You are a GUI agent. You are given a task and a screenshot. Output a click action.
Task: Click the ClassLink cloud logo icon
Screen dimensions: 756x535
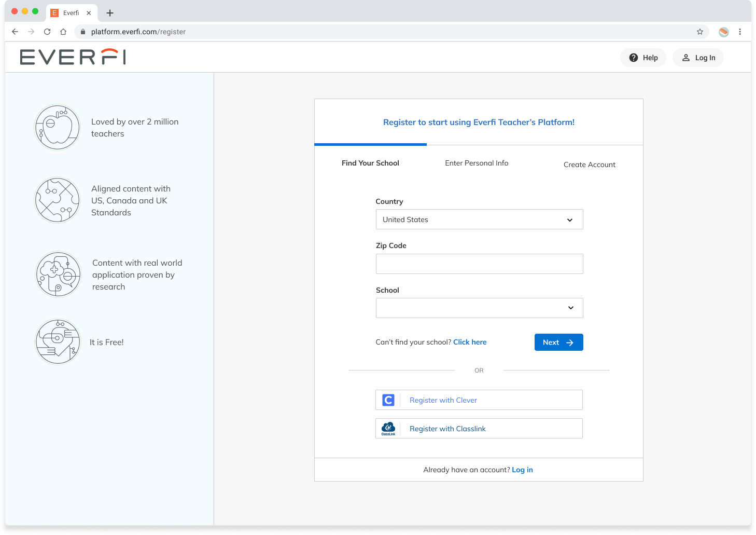point(388,429)
